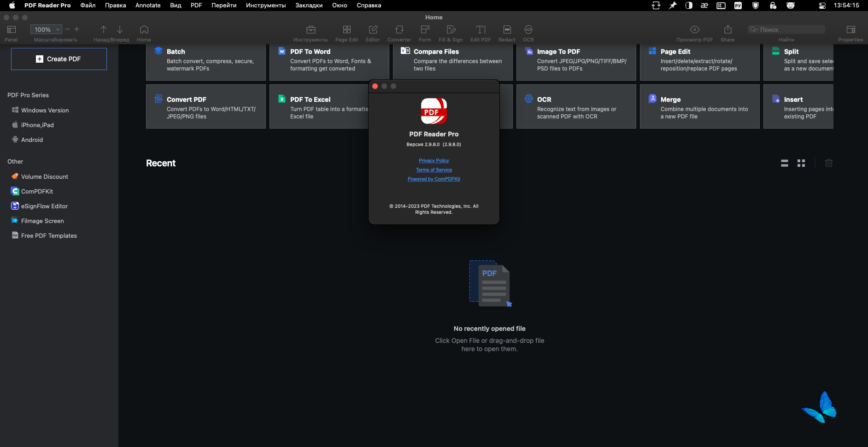Image resolution: width=868 pixels, height=447 pixels.
Task: Open the Powered by ComPDFKit link
Action: [x=434, y=179]
